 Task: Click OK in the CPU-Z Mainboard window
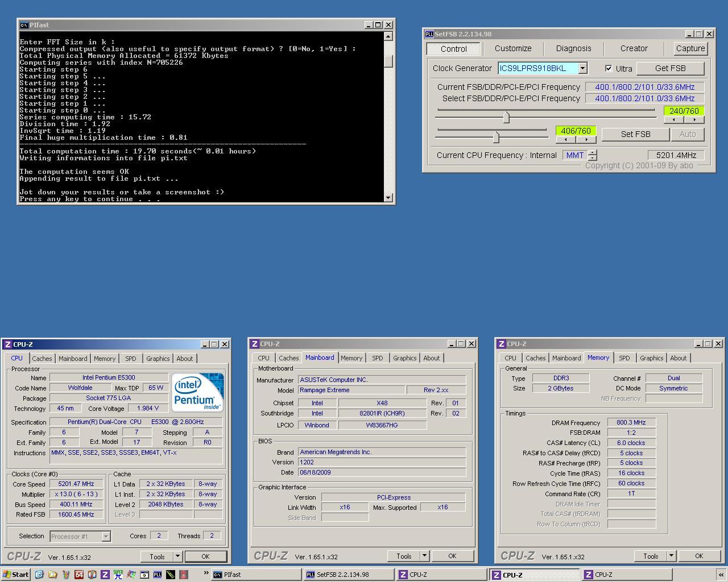(x=452, y=556)
